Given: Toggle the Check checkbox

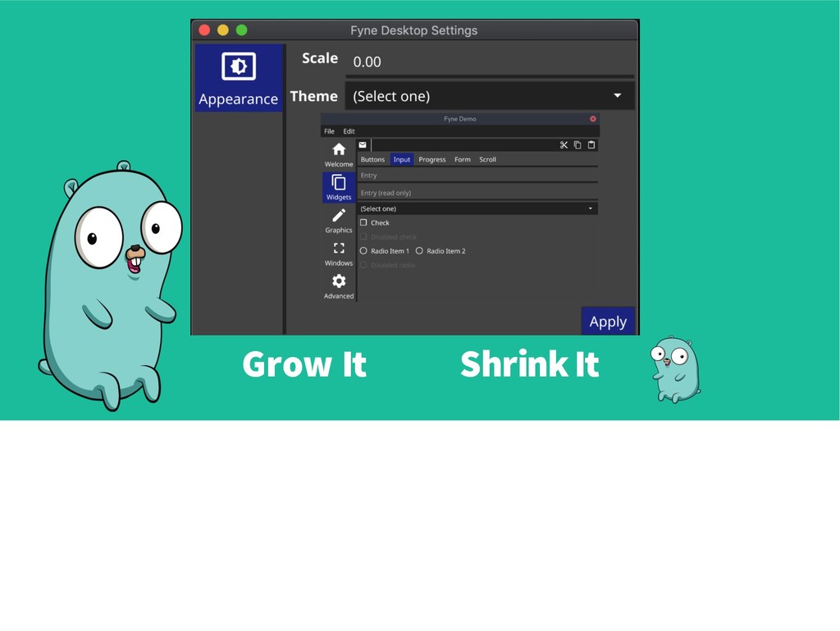Looking at the screenshot, I should coord(363,222).
